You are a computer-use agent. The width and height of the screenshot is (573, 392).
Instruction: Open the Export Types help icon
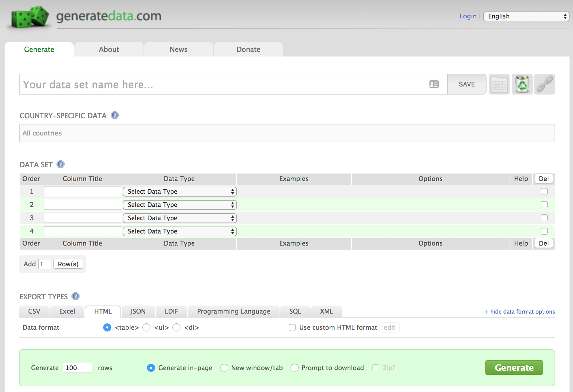(76, 296)
